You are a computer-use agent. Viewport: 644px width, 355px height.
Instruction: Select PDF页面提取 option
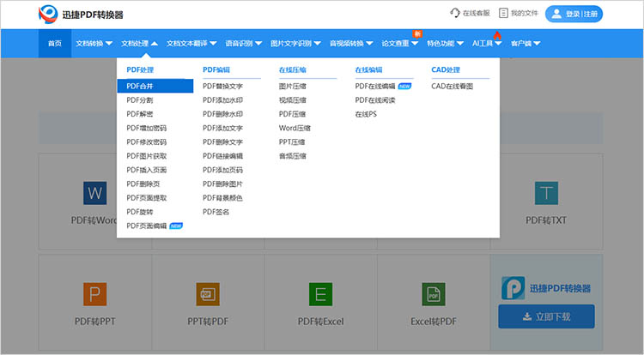(147, 197)
